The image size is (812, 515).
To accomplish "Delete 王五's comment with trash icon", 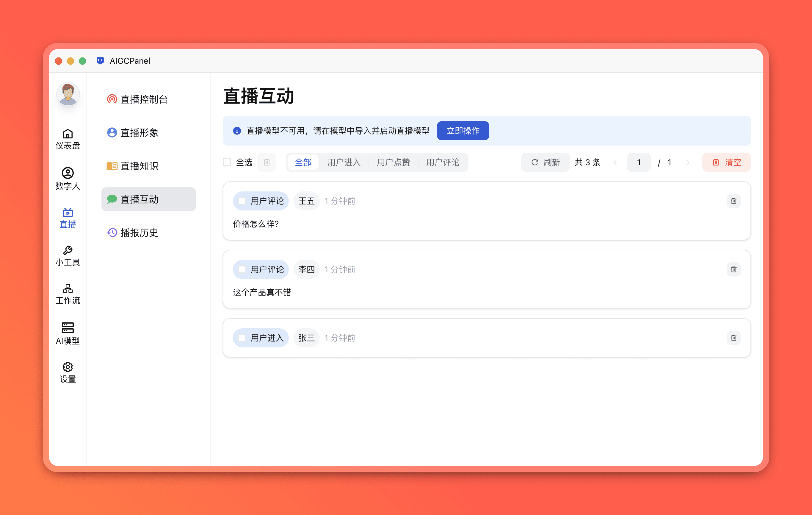I will (734, 201).
